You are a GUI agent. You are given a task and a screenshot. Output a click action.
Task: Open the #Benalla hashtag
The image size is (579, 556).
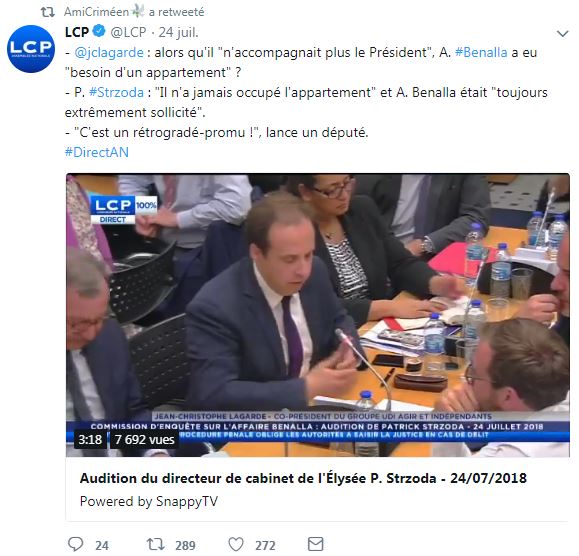coord(481,52)
